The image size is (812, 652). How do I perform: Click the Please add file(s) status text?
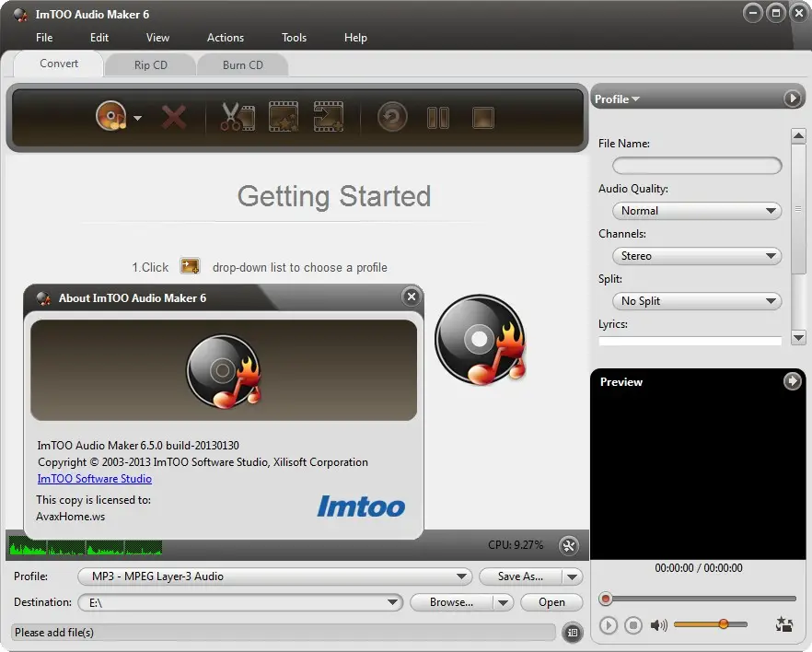pos(53,633)
